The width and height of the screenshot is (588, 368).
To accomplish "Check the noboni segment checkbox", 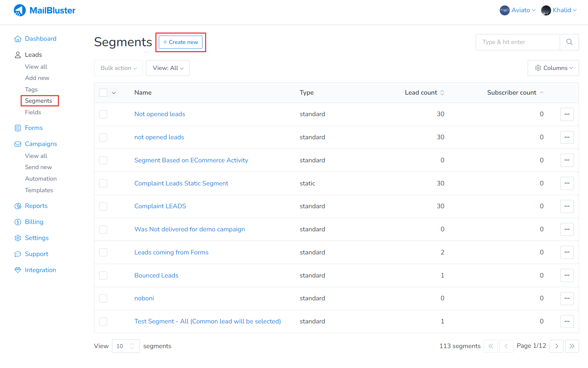I will (x=103, y=298).
